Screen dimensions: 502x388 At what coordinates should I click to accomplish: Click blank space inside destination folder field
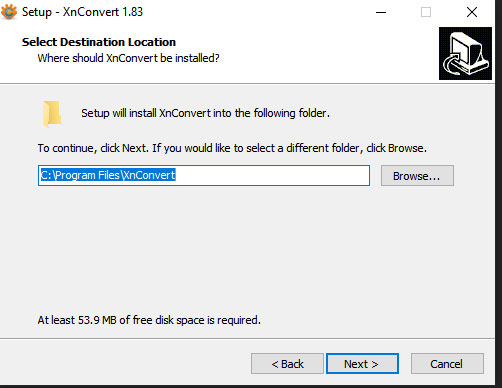tap(272, 175)
